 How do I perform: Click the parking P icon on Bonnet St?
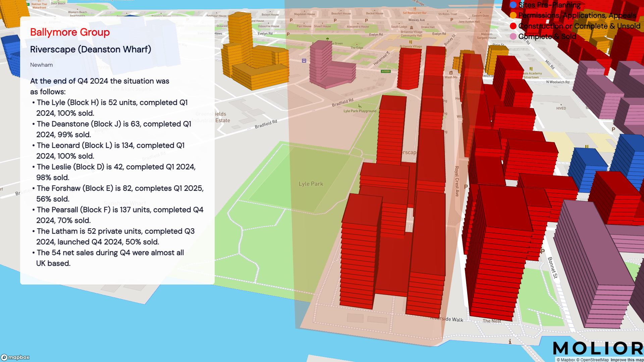[x=543, y=251]
